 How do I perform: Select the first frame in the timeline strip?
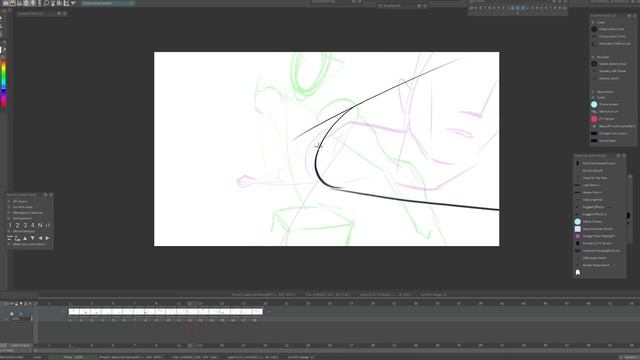click(74, 312)
